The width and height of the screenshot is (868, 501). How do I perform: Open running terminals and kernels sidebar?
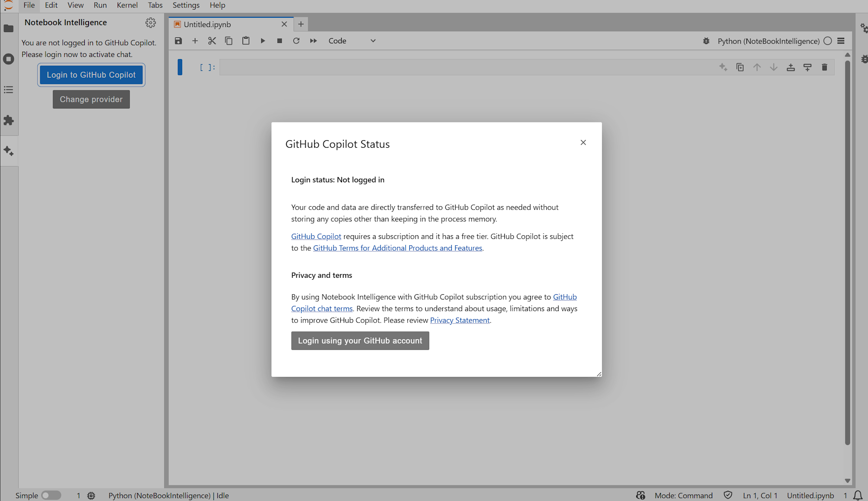9,59
